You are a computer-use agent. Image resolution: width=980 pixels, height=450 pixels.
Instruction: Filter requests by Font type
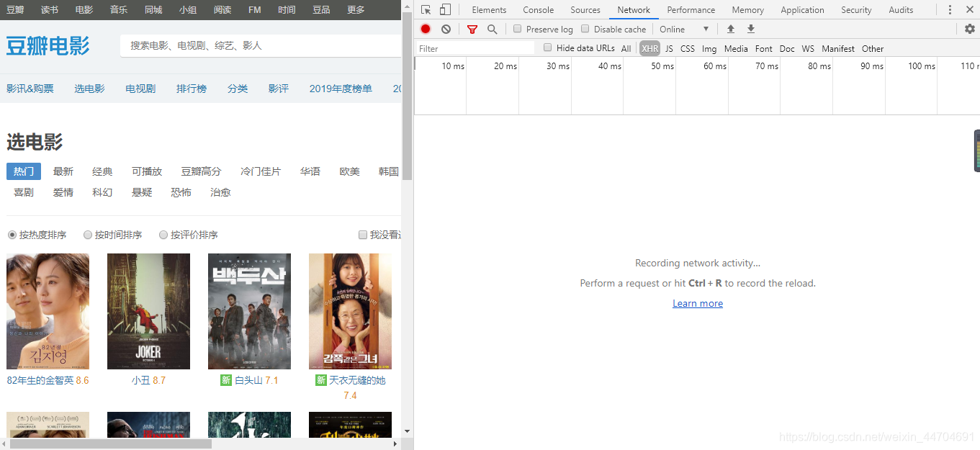pos(764,48)
